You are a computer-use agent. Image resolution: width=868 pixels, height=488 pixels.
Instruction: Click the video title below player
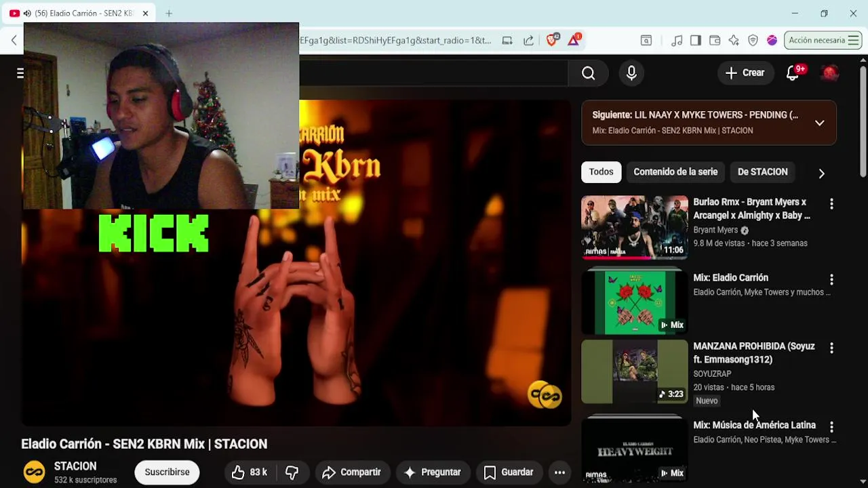(x=144, y=444)
